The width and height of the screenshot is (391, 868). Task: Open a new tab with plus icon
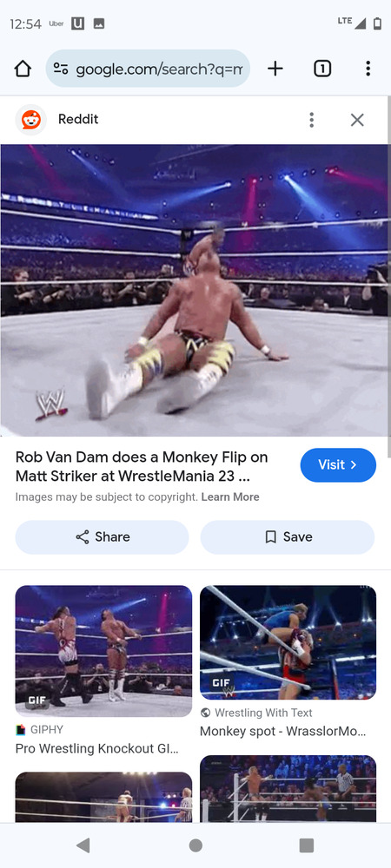click(x=275, y=69)
